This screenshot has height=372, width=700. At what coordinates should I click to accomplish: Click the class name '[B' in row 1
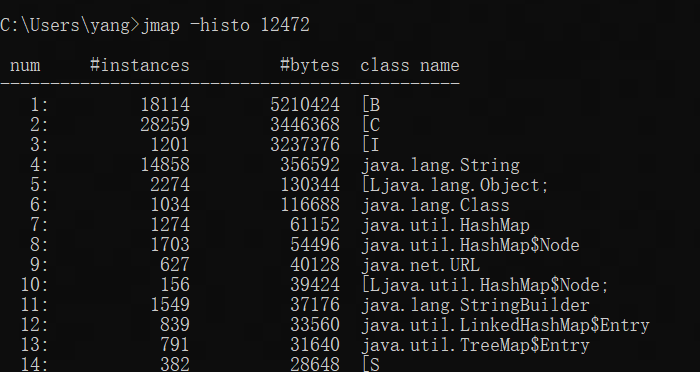371,105
